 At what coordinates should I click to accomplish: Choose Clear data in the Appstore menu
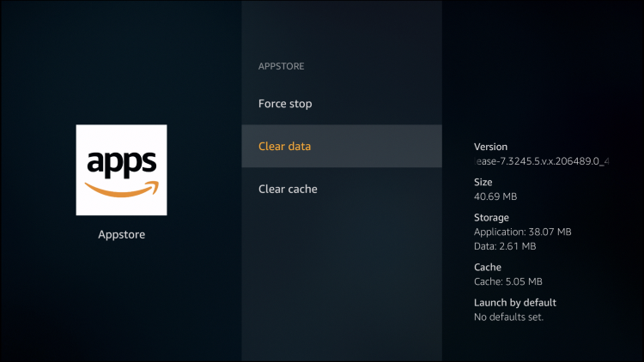[x=342, y=146]
